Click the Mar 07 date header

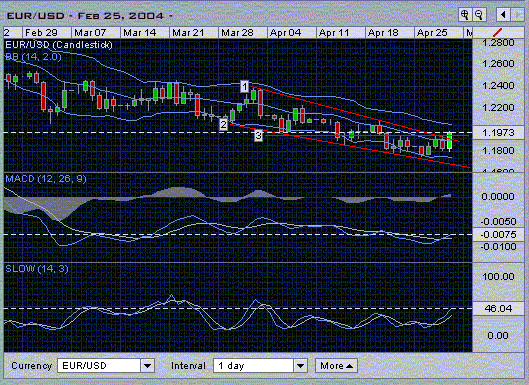click(96, 33)
